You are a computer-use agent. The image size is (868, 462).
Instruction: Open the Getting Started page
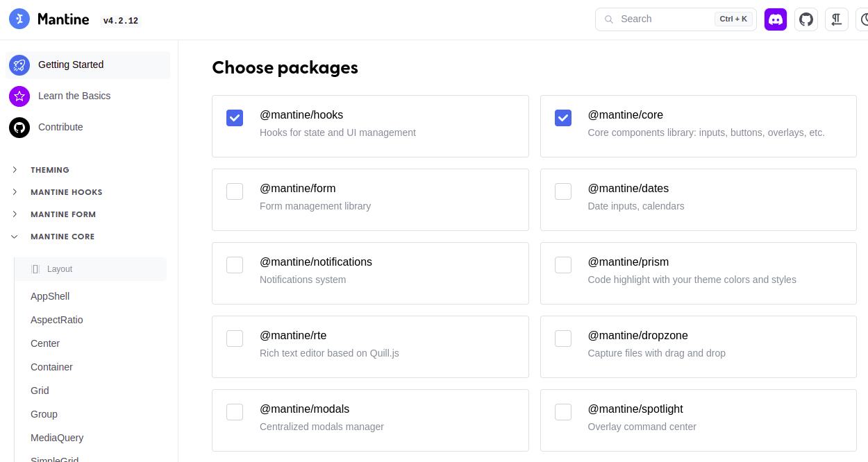coord(87,65)
